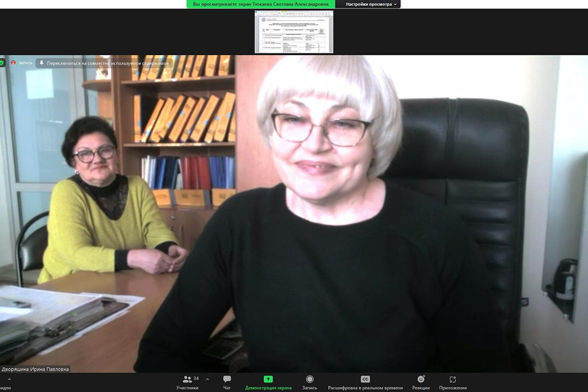Viewport: 588px width, 392px height.
Task: Open the Participants panel icon
Action: point(187,379)
